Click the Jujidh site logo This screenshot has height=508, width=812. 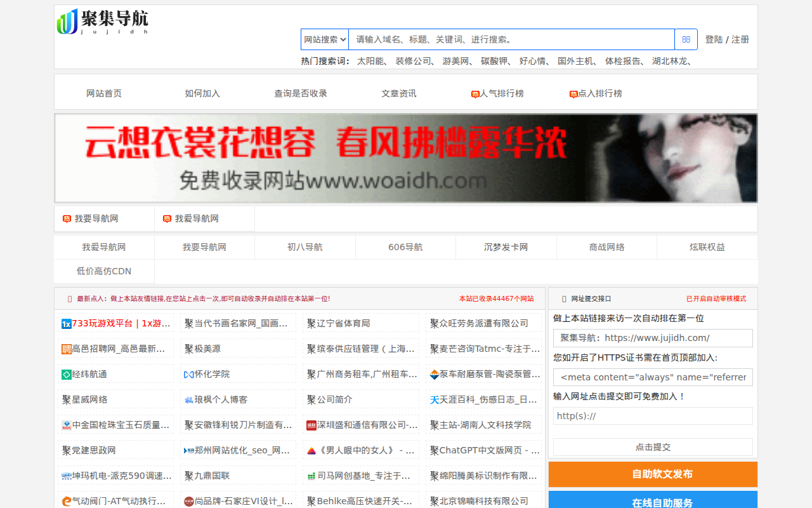(x=103, y=22)
